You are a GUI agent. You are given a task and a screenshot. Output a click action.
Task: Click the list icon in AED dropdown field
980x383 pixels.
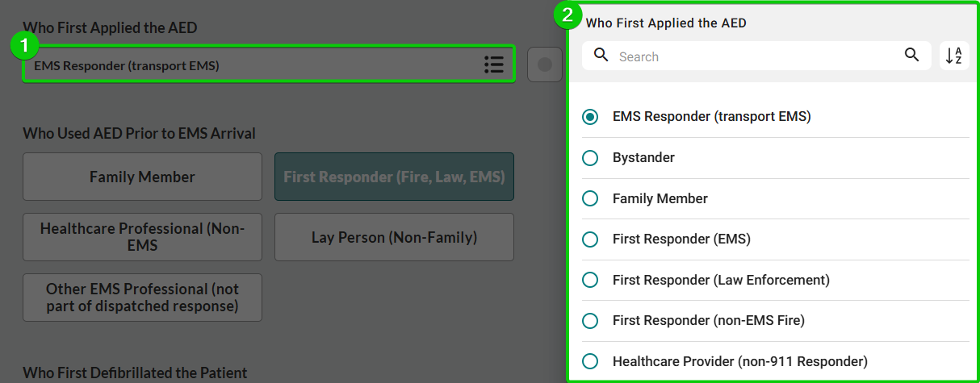point(493,65)
